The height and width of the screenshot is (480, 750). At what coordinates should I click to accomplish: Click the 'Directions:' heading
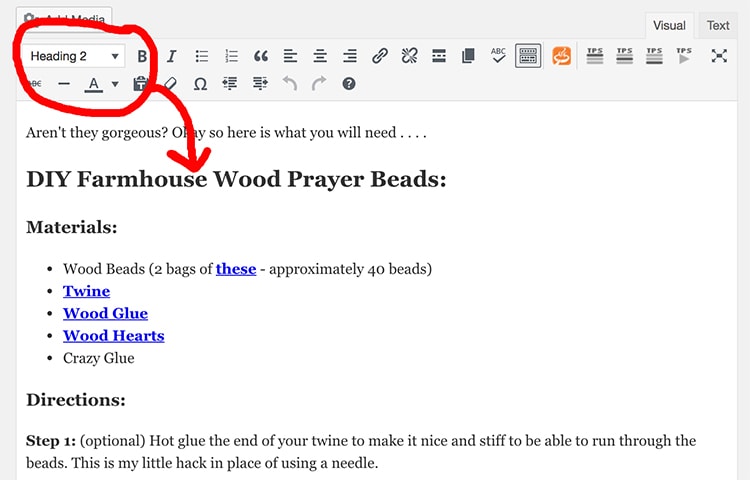pyautogui.click(x=76, y=400)
